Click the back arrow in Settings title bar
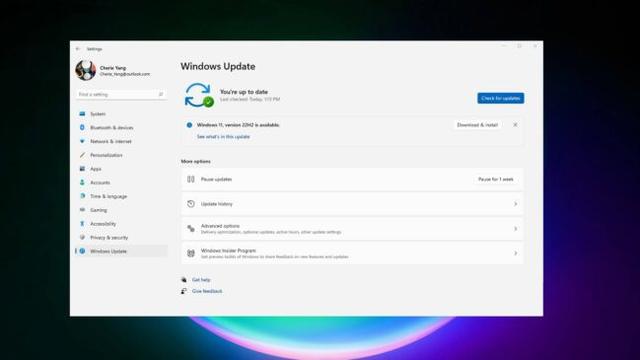Viewport: 640px width, 360px height. (x=78, y=49)
